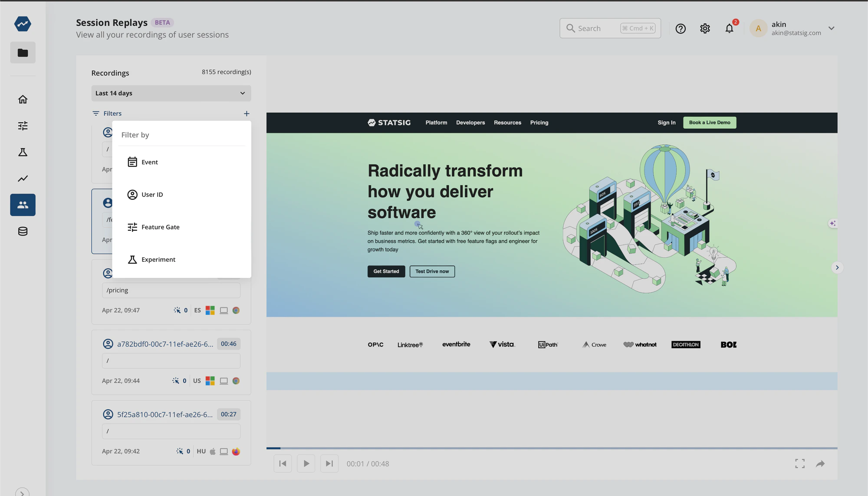868x496 pixels.
Task: Select Feature Gate filter option
Action: pyautogui.click(x=160, y=227)
